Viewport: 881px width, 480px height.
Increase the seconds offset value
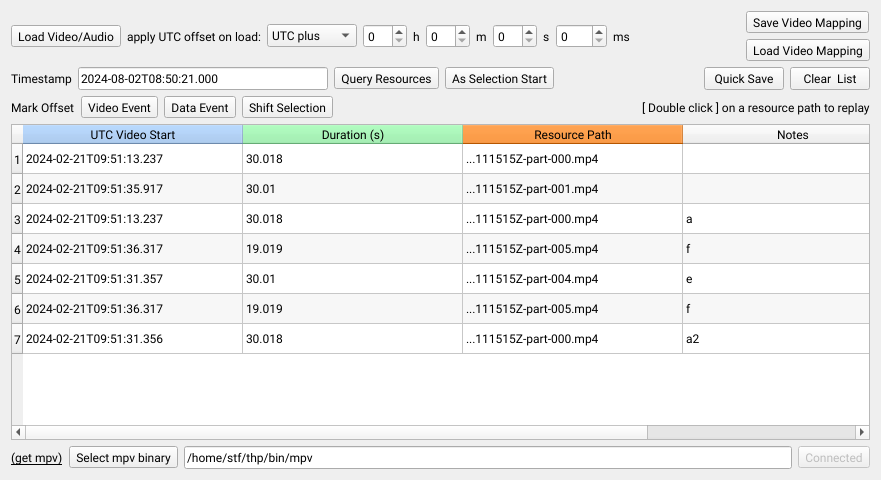529,32
